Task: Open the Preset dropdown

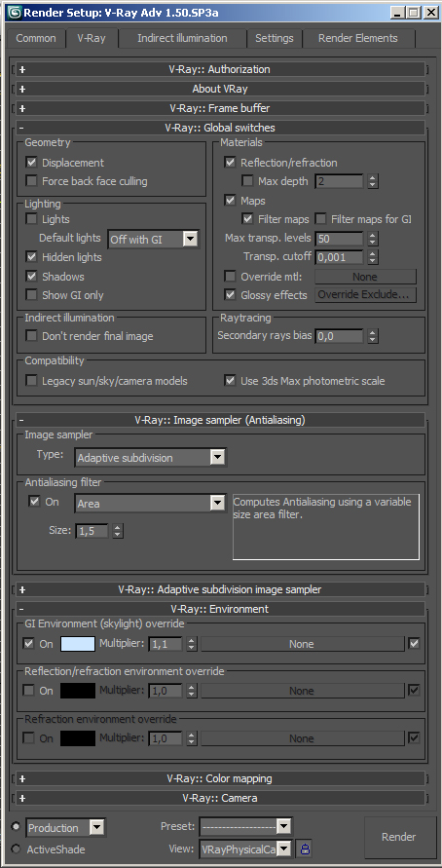Action: [x=245, y=827]
